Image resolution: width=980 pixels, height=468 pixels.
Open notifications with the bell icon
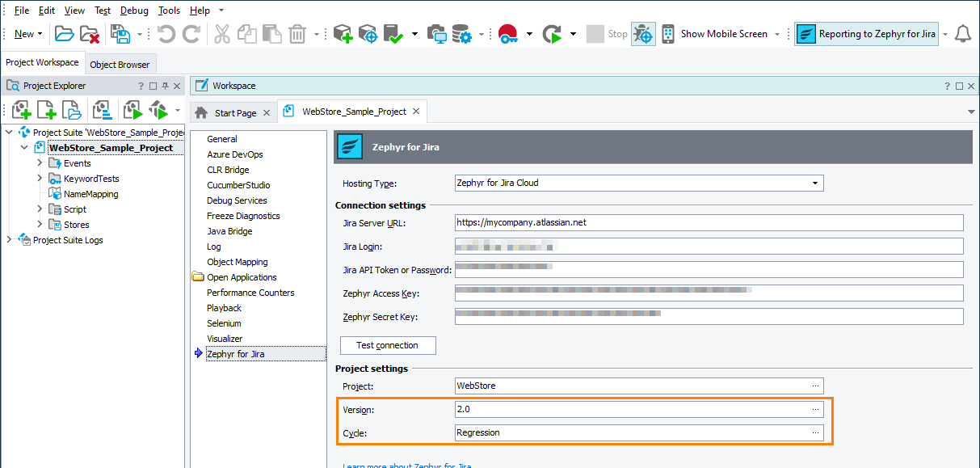pos(962,34)
